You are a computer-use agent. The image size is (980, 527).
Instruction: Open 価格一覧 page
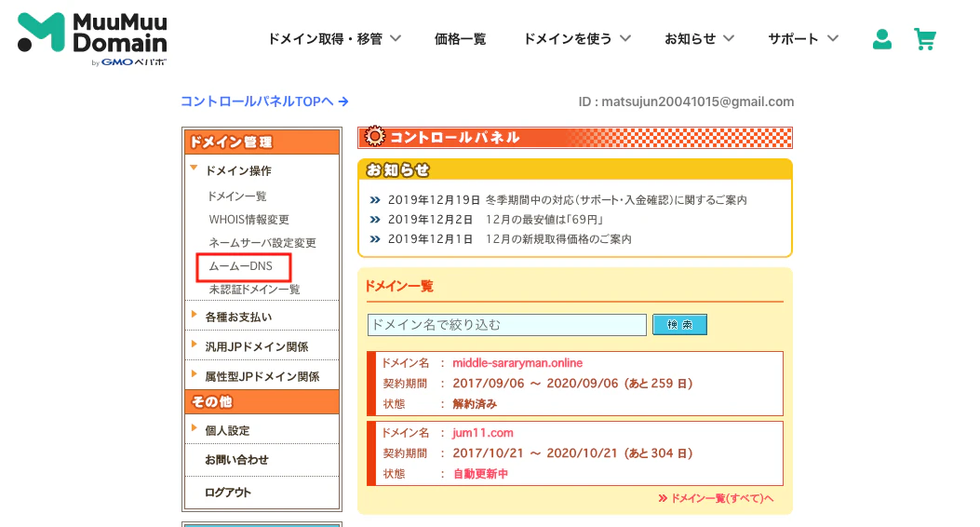(x=460, y=39)
